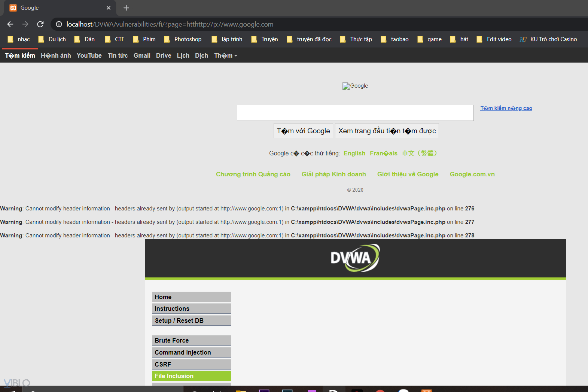Viewport: 588px width, 392px height.
Task: Select the Google browser tab
Action: pos(60,8)
